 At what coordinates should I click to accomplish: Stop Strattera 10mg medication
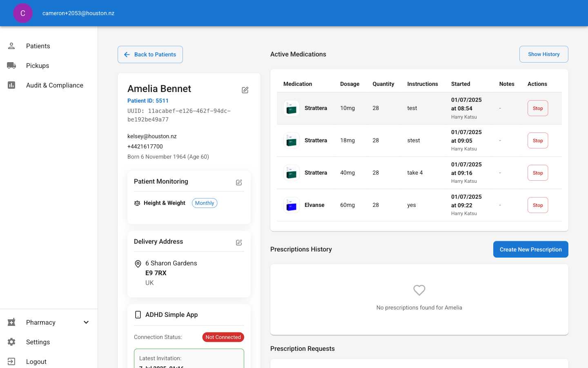pos(538,108)
